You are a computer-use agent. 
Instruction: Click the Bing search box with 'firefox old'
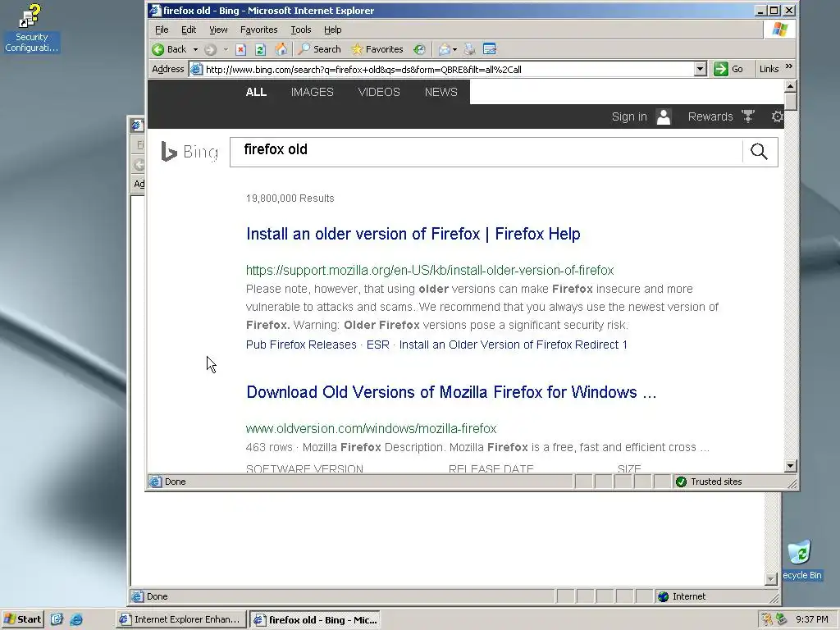(486, 152)
